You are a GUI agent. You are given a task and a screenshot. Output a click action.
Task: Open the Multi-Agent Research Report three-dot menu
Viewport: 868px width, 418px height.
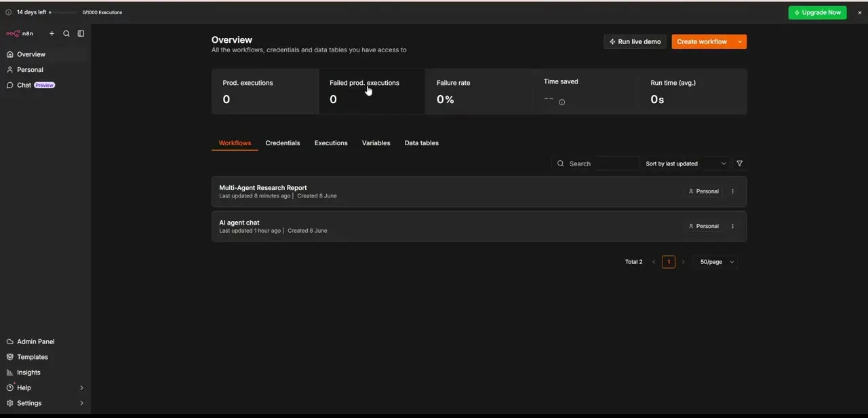[x=732, y=191]
